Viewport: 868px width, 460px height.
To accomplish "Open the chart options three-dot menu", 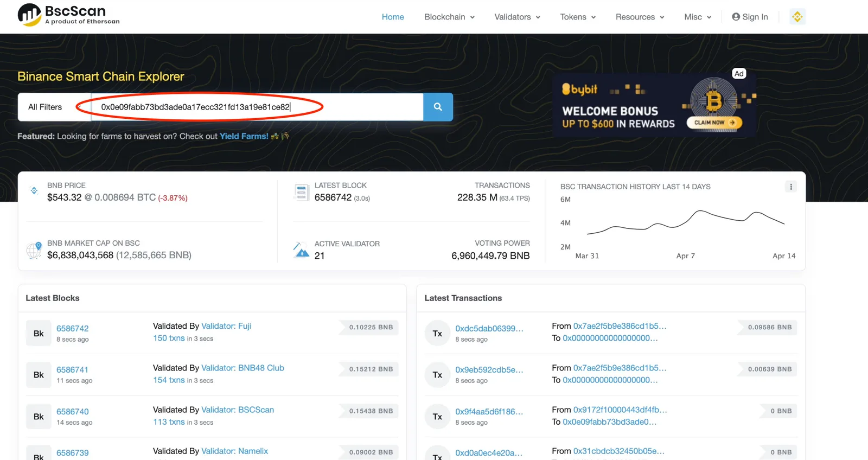I will tap(791, 187).
